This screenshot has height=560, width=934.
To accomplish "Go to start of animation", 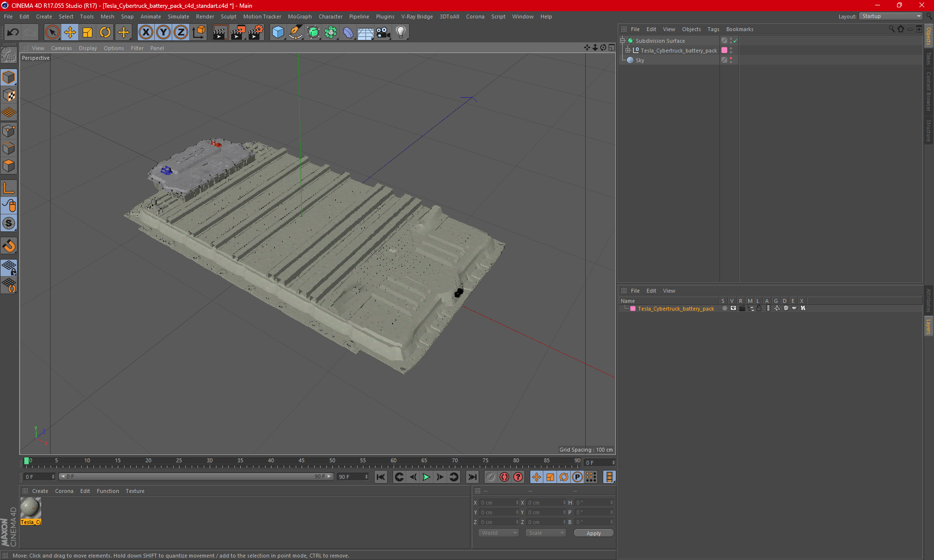I will point(381,477).
